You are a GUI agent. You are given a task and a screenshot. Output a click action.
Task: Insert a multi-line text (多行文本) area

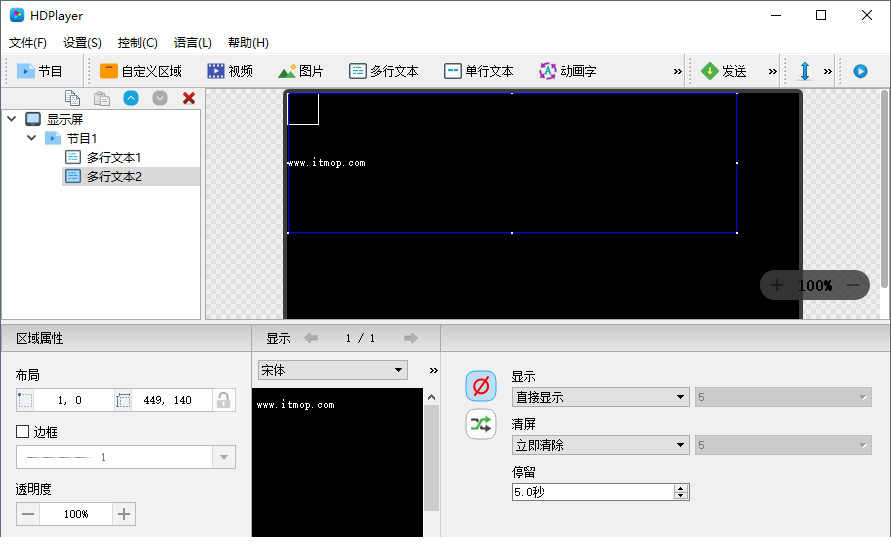[x=383, y=71]
